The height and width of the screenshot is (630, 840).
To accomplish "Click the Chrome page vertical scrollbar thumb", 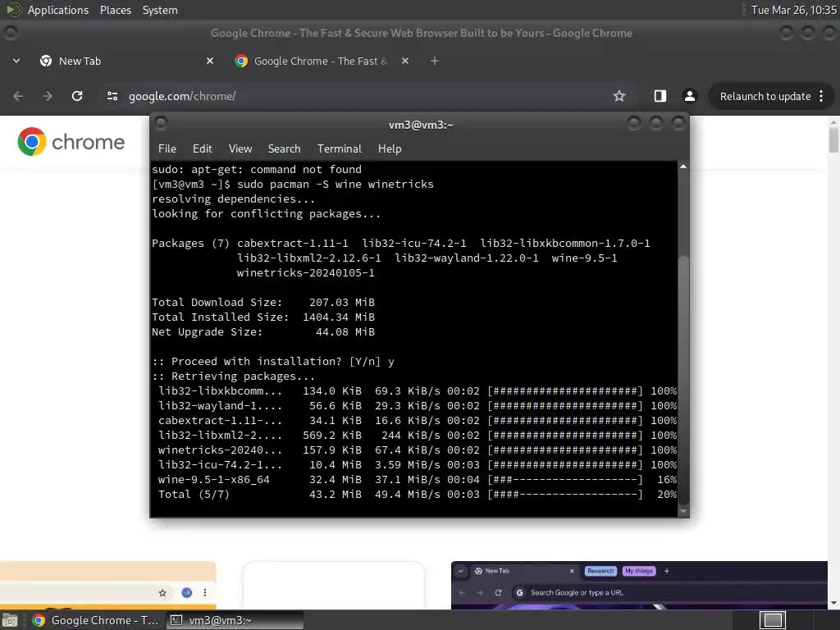I will coord(833,139).
